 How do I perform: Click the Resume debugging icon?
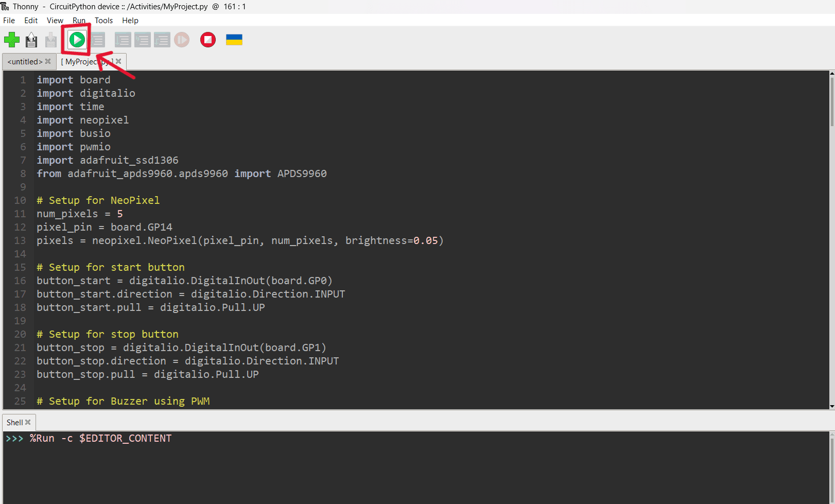click(182, 40)
